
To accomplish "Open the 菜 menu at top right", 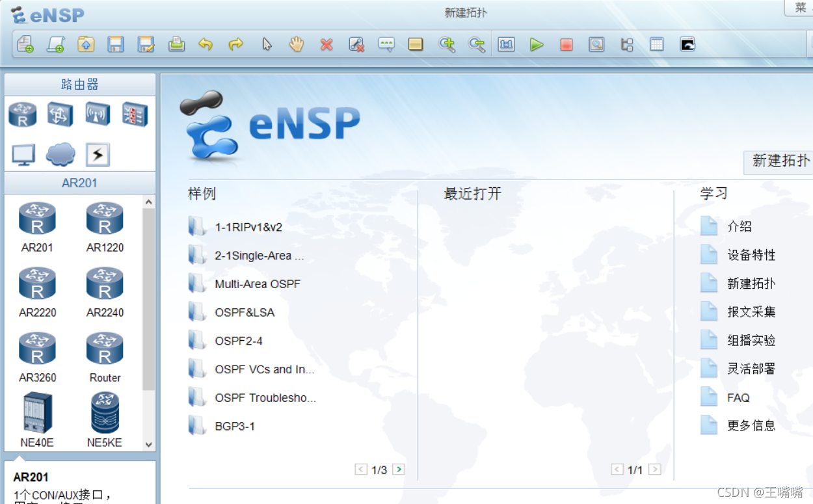I will 799,8.
